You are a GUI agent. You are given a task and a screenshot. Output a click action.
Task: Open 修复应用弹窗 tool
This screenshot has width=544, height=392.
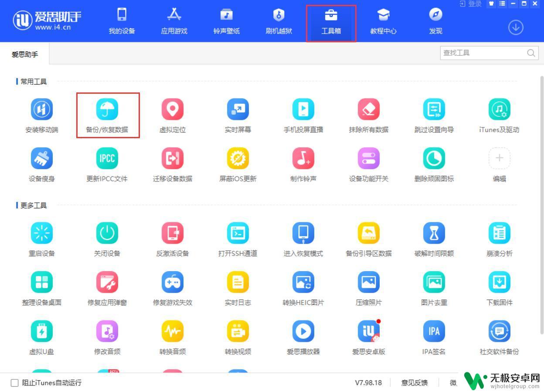tap(107, 282)
